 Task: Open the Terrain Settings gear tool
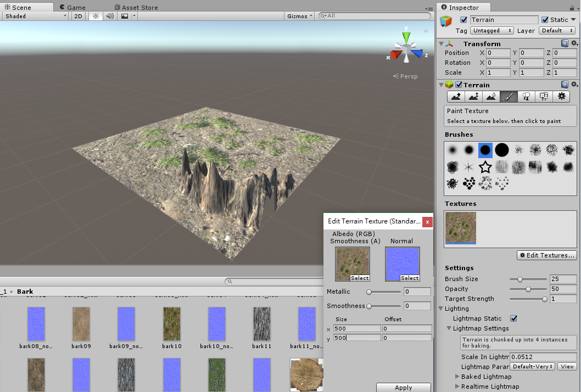pos(561,97)
